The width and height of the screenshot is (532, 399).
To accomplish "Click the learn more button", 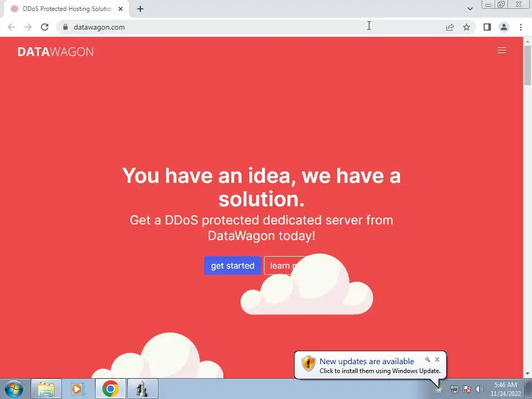I will coord(284,265).
